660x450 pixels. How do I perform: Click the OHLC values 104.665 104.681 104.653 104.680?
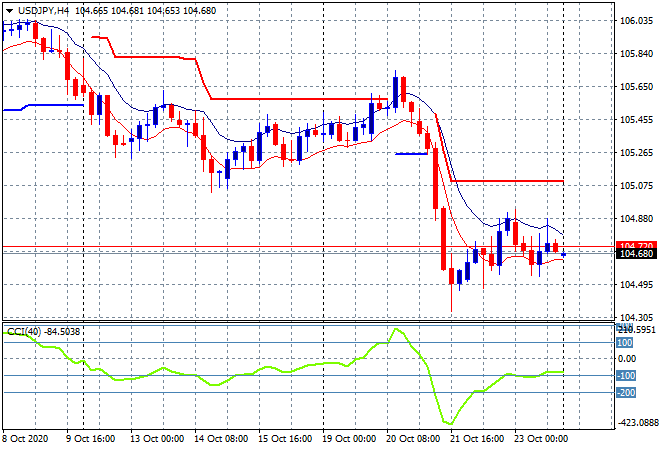tap(146, 11)
